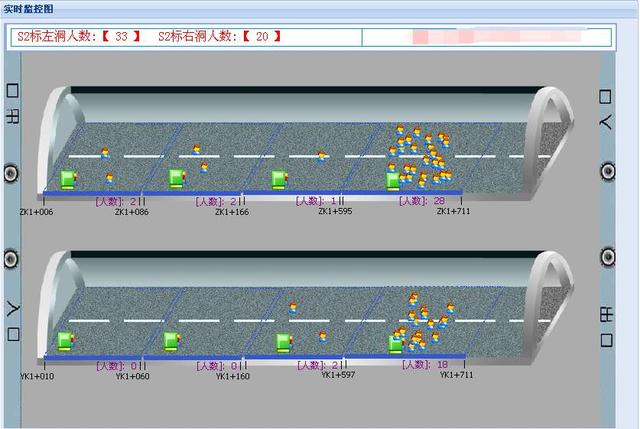Click green card reader between YK1+160 and YK1+597
Screen dimensions: 640x429
point(284,343)
